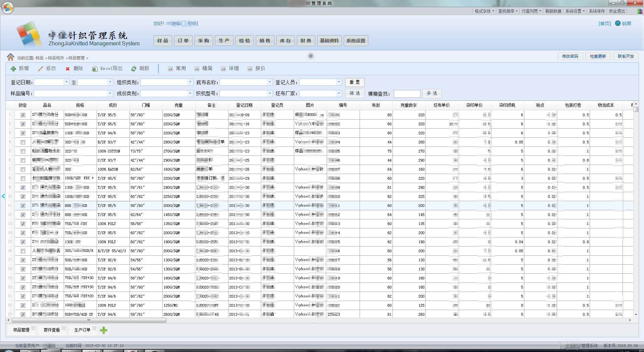Viewport: 644px width, 352px height.
Task: Click the pencil 修改 edit icon
Action: click(x=41, y=69)
